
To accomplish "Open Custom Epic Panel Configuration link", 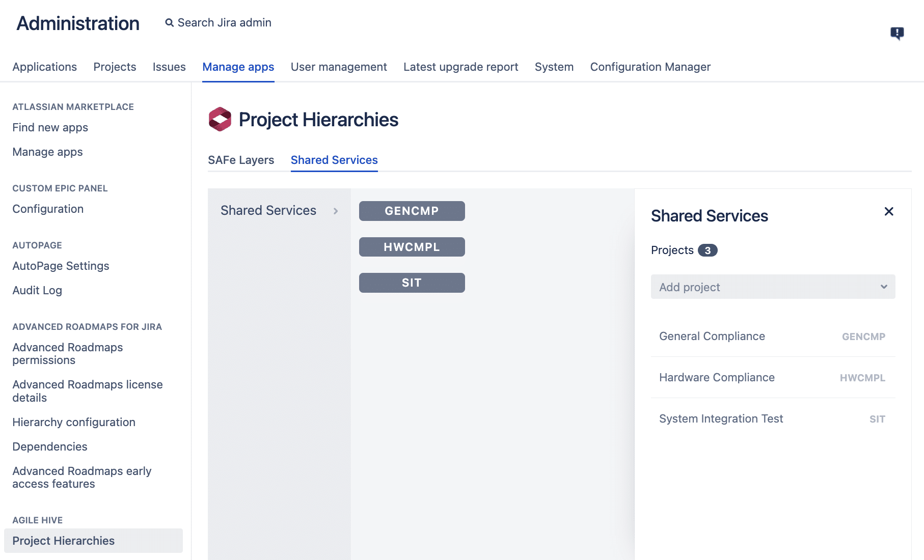I will pos(48,209).
